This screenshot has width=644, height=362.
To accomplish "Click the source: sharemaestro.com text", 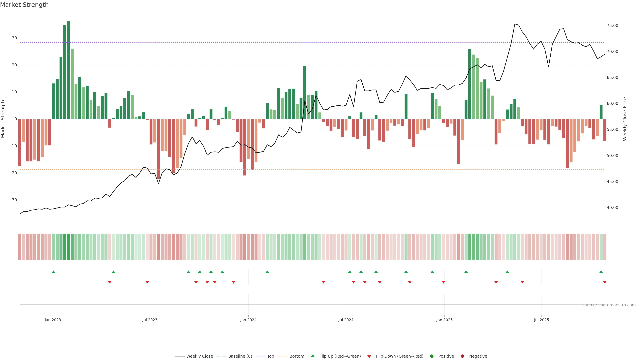I will click(609, 305).
